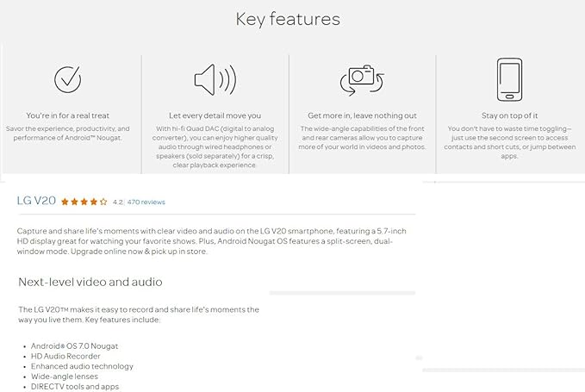Screen dimensions: 585x392
Task: Click the speaker audio icon
Action: 215,80
